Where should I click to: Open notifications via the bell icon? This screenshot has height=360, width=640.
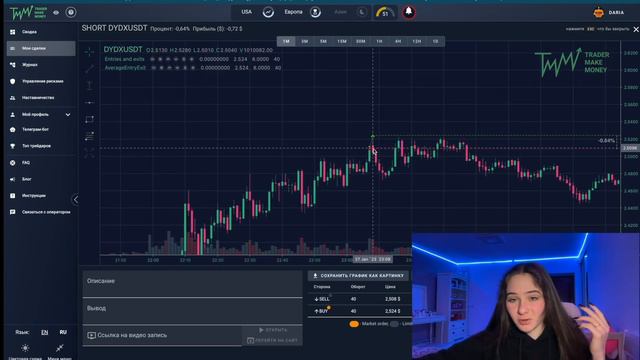pos(409,12)
